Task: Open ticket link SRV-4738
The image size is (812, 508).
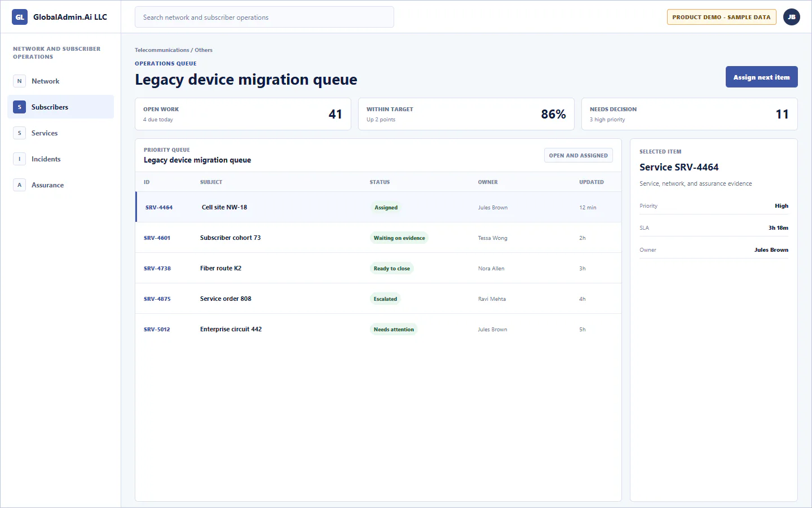Action: pos(157,269)
